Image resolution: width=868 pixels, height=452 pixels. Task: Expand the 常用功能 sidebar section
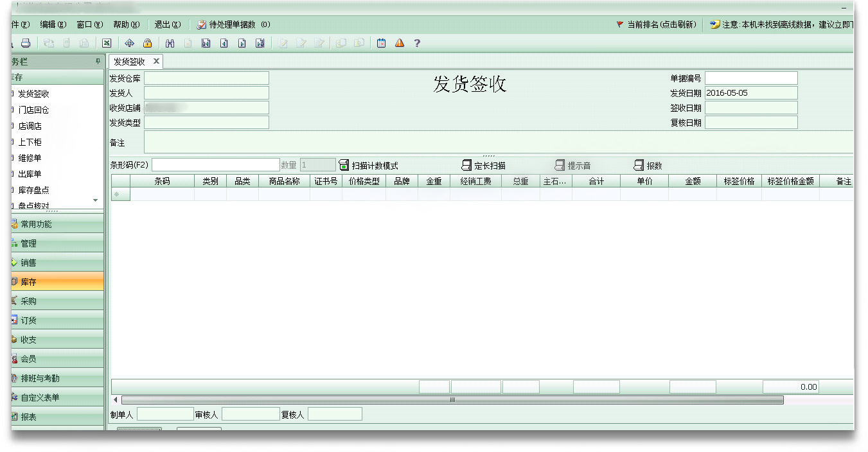pyautogui.click(x=57, y=224)
